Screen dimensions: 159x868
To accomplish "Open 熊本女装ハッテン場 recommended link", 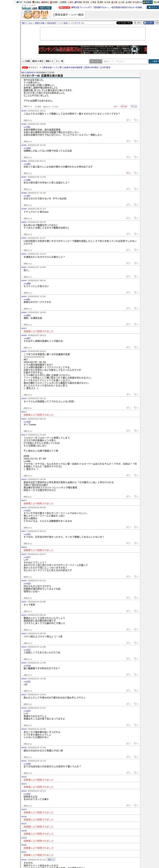I will tap(52, 67).
